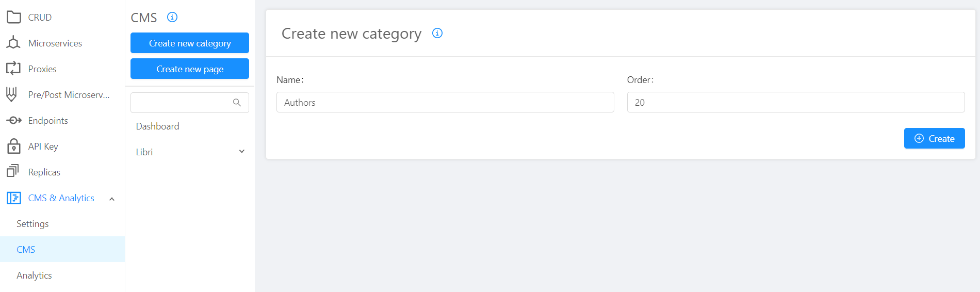Viewport: 980px width, 292px height.
Task: Focus the Name input field
Action: click(x=445, y=102)
